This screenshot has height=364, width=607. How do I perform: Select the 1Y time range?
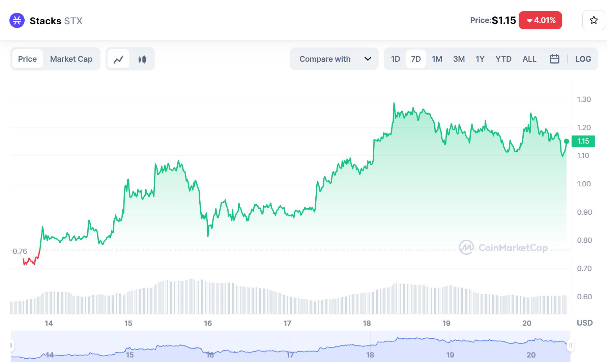coord(480,59)
